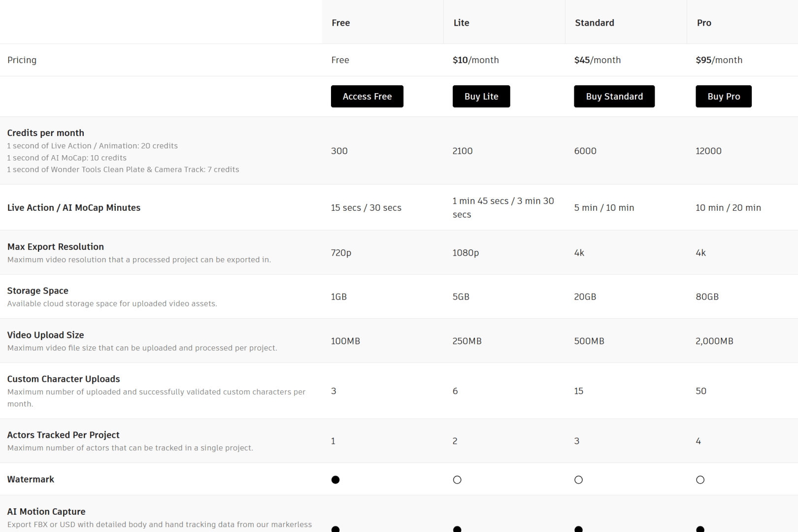Select the Standard plan column header
The width and height of the screenshot is (798, 532).
tap(594, 22)
